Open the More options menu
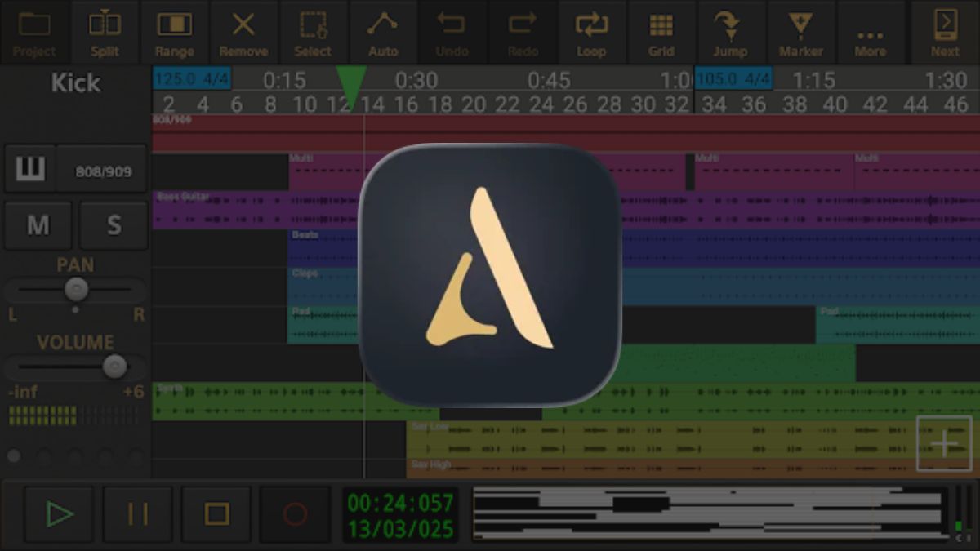 coord(871,33)
